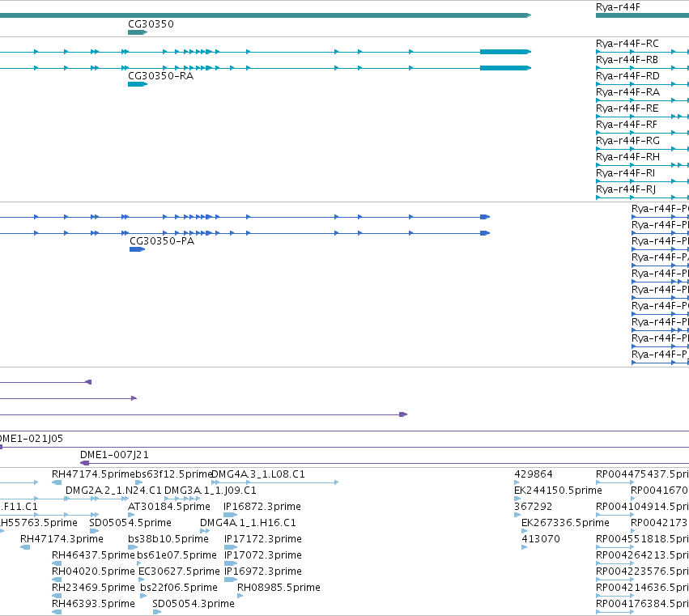This screenshot has height=616, width=689.
Task: Select the CG30350 gene label
Action: [151, 24]
